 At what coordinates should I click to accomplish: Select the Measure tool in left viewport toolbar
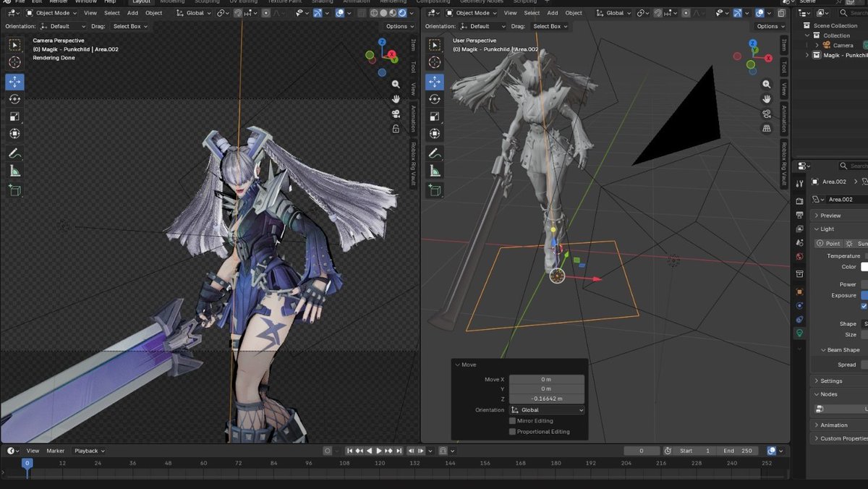(x=14, y=171)
